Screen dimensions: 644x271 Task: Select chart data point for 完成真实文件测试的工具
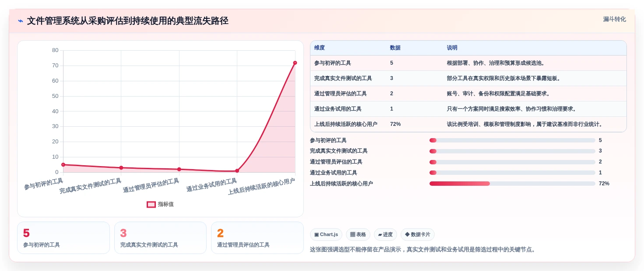pyautogui.click(x=121, y=168)
